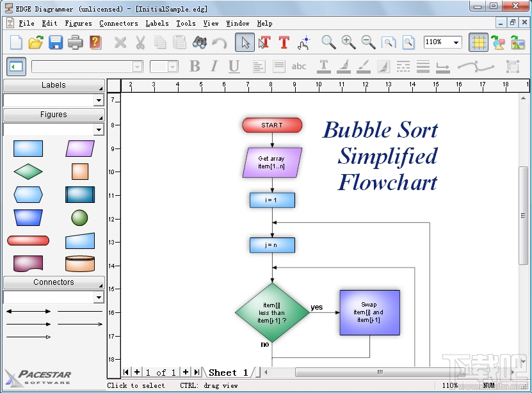Click the zoom-to-selection page icon
The height and width of the screenshot is (393, 532).
click(x=408, y=42)
